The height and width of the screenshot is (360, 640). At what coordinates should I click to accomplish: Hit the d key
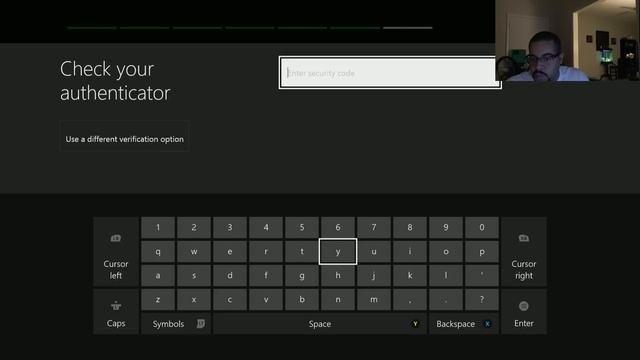click(x=230, y=276)
